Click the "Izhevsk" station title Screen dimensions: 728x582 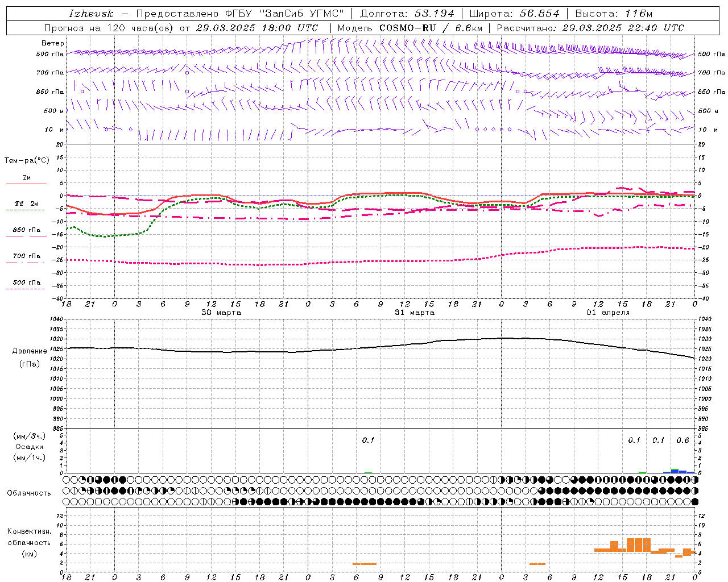click(x=91, y=14)
